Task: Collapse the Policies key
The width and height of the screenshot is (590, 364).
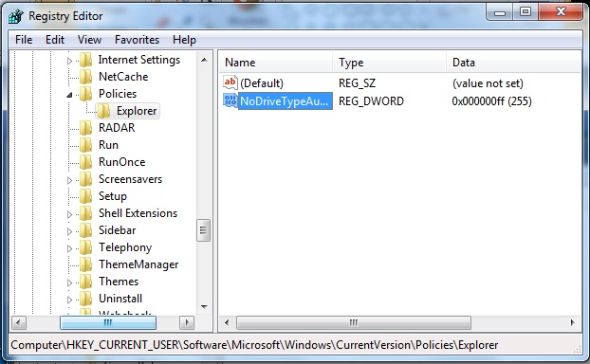Action: coord(69,95)
